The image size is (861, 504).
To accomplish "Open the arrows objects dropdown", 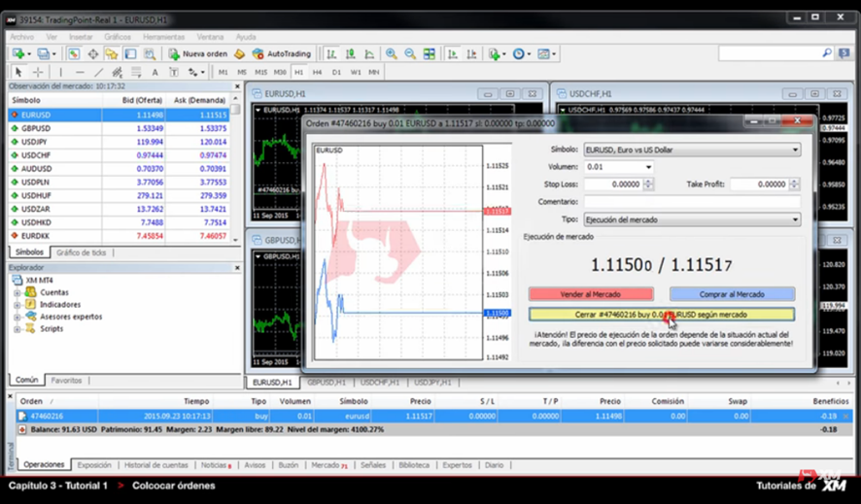I will click(196, 72).
